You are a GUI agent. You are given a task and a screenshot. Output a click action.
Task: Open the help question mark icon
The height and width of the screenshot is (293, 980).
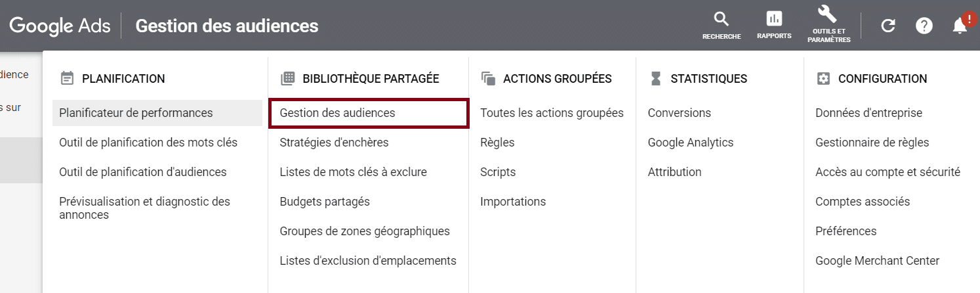[924, 26]
